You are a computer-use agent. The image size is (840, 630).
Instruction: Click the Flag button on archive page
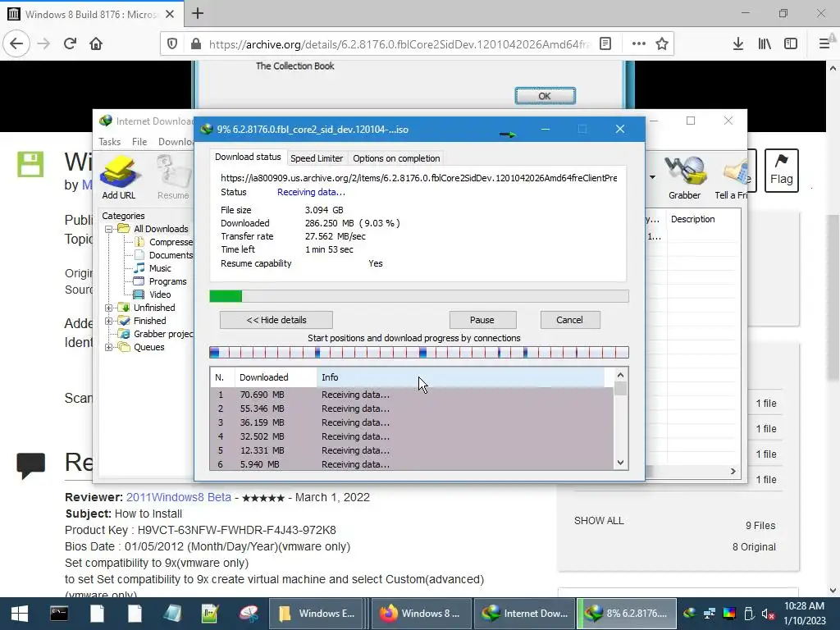tap(781, 171)
